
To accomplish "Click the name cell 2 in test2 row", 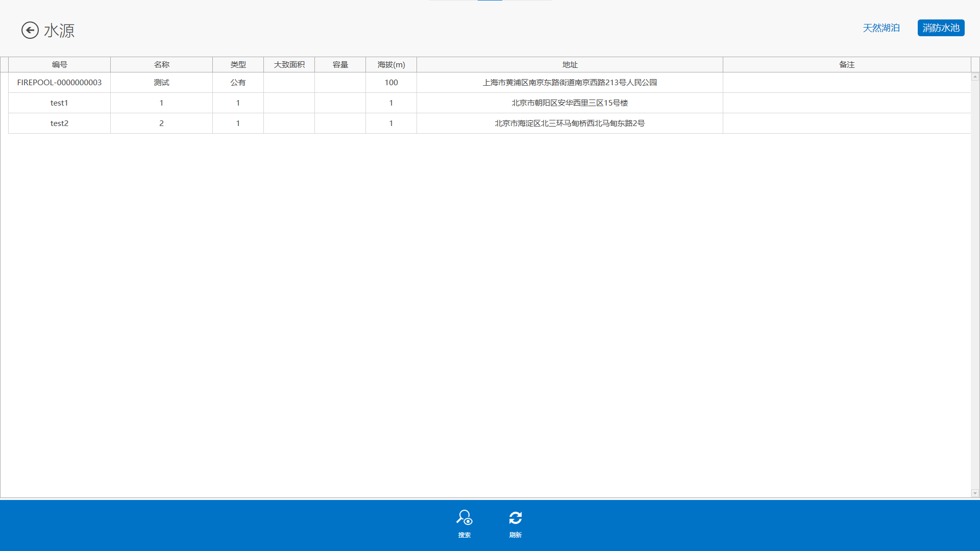I will point(161,123).
